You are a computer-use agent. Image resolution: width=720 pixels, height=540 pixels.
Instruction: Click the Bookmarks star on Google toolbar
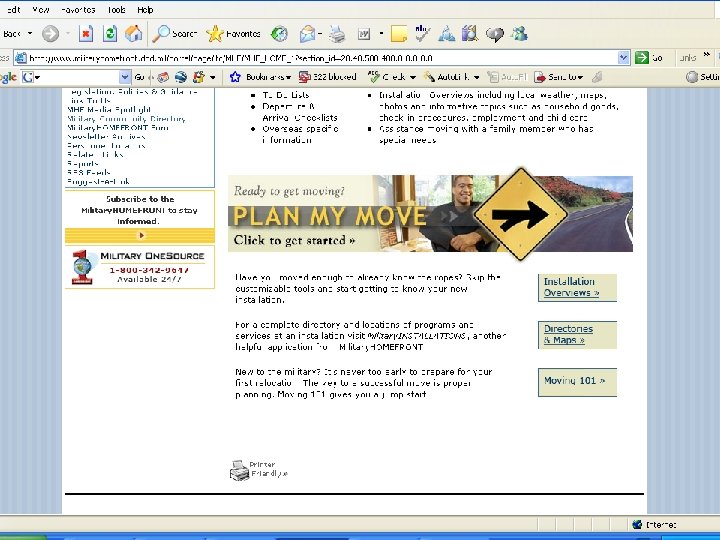pyautogui.click(x=235, y=77)
